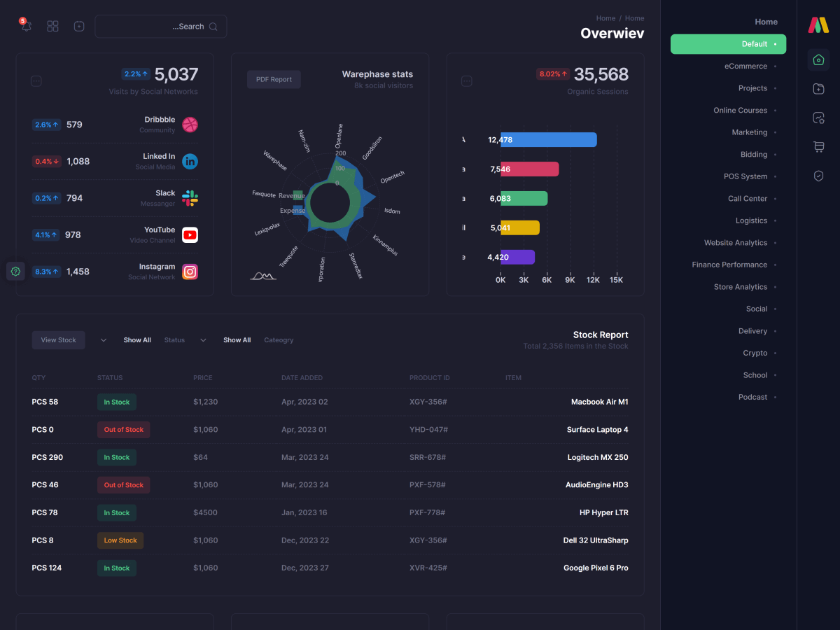Click the shield check icon in the icon rail
The width and height of the screenshot is (840, 630).
pos(818,176)
